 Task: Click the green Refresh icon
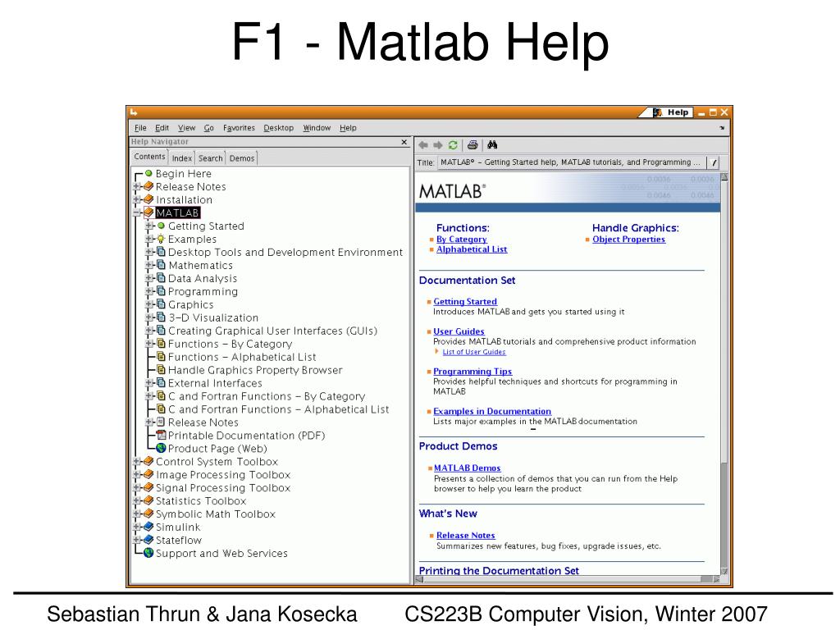453,144
